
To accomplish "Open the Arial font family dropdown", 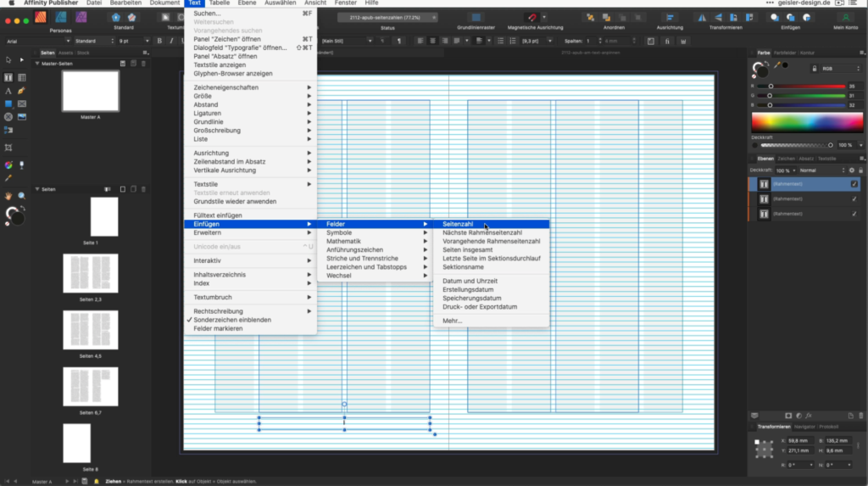I will [x=38, y=41].
